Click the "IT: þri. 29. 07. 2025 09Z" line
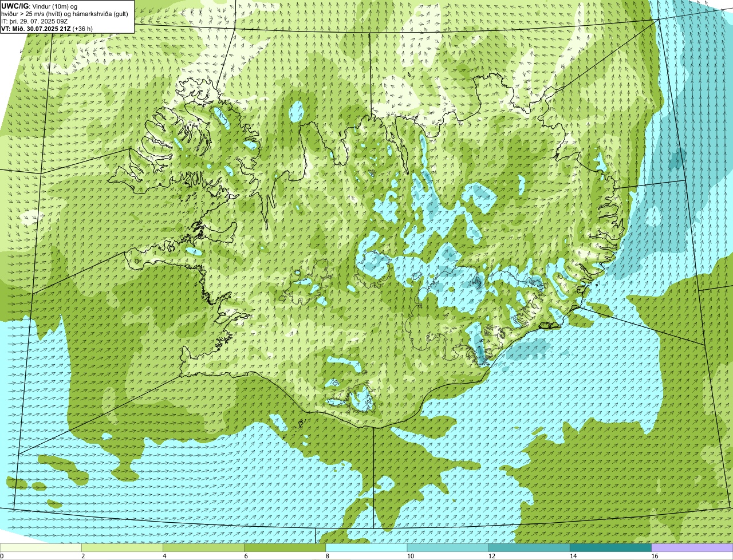Viewport: 733px width, 560px height. point(35,21)
